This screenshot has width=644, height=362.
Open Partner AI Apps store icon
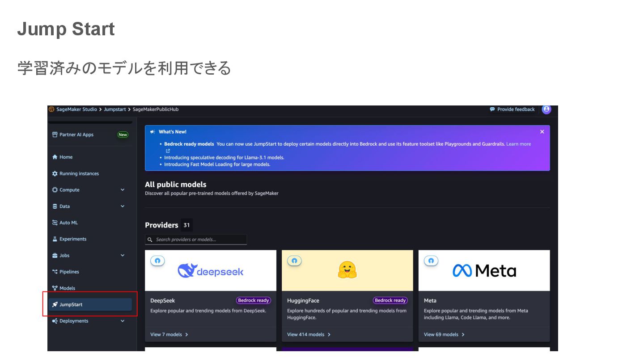(55, 135)
